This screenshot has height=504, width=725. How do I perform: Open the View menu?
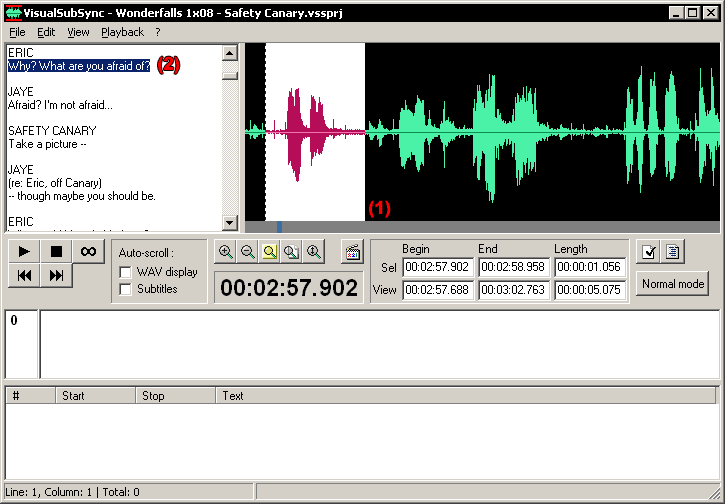pyautogui.click(x=78, y=32)
